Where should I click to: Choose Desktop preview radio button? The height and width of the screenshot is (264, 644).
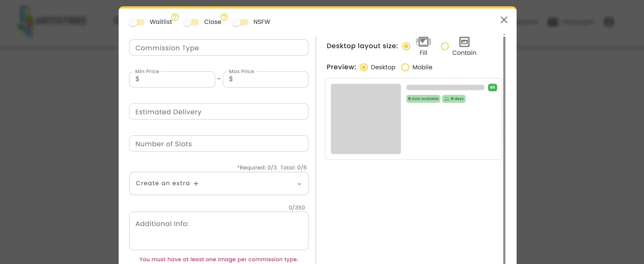364,67
